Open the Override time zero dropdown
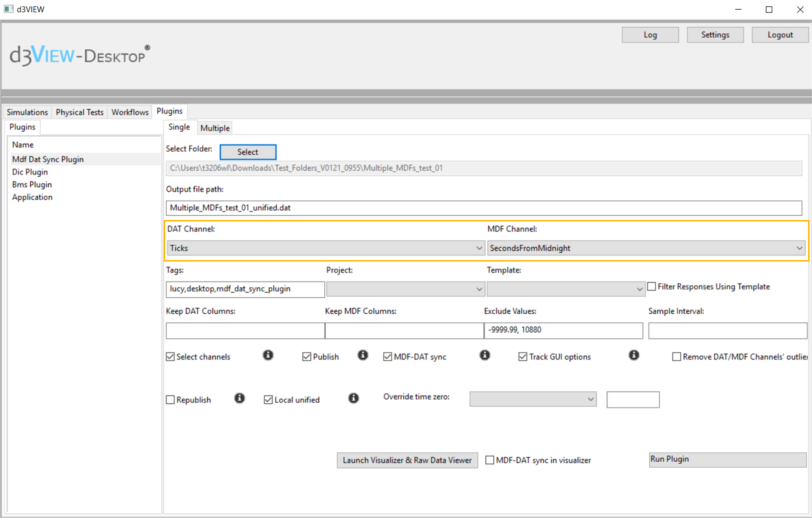Viewport: 812px width, 518px height. [x=533, y=399]
